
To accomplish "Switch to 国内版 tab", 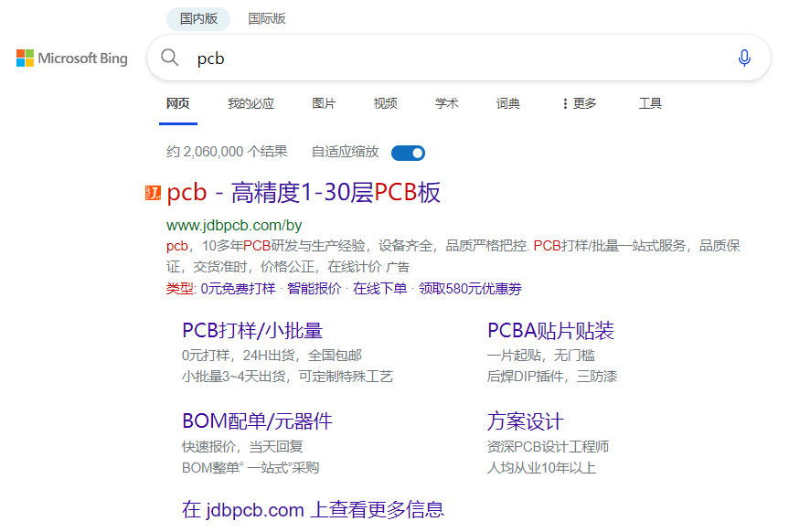I will click(x=198, y=18).
